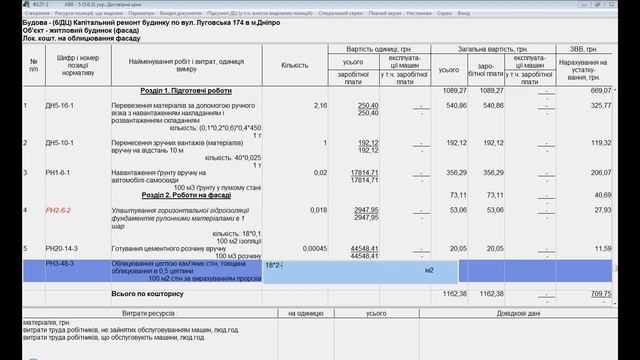Click the formula кількість: 18*0,1
640x360 pixels.
point(237,233)
